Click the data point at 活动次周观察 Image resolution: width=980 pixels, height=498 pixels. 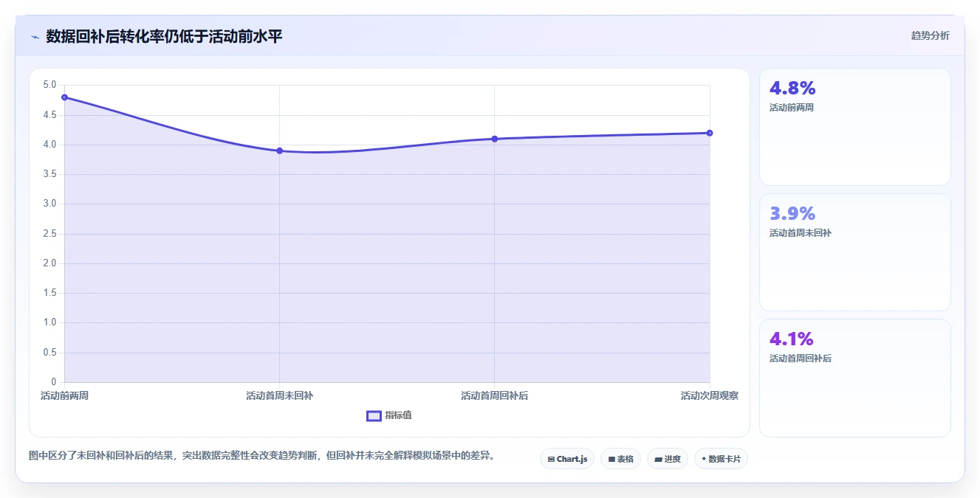pos(710,133)
